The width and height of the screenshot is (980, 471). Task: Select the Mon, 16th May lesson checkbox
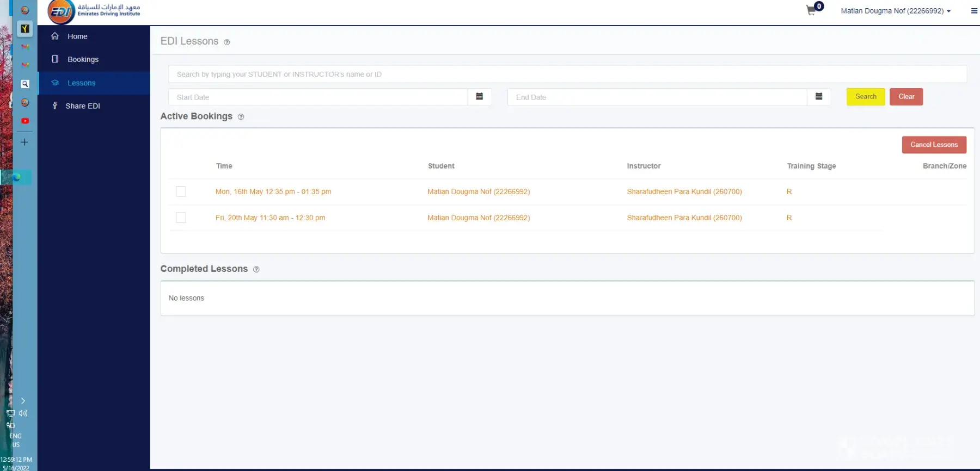pos(181,191)
